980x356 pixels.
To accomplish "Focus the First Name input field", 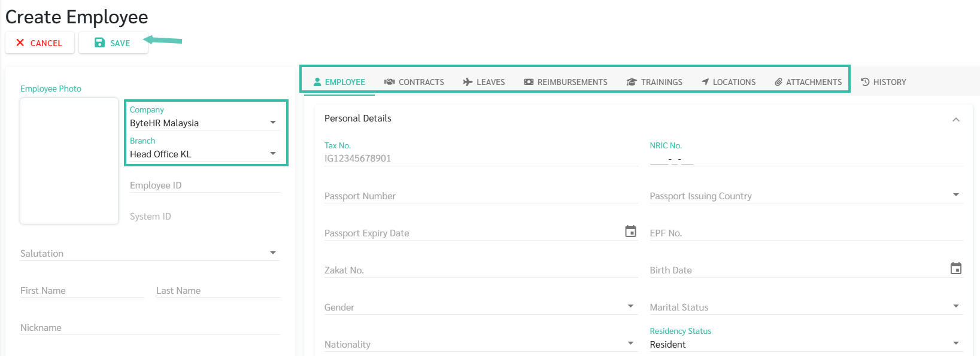I will pyautogui.click(x=82, y=290).
